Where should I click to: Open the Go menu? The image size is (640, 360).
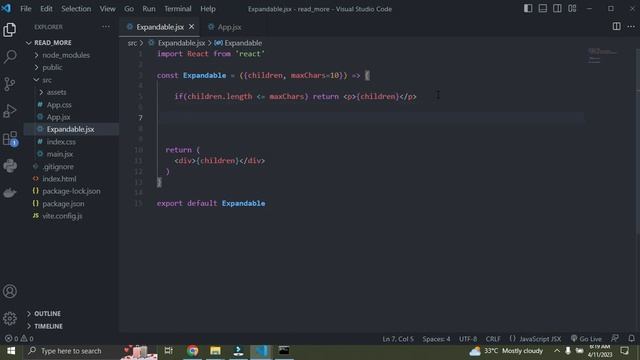[x=129, y=9]
